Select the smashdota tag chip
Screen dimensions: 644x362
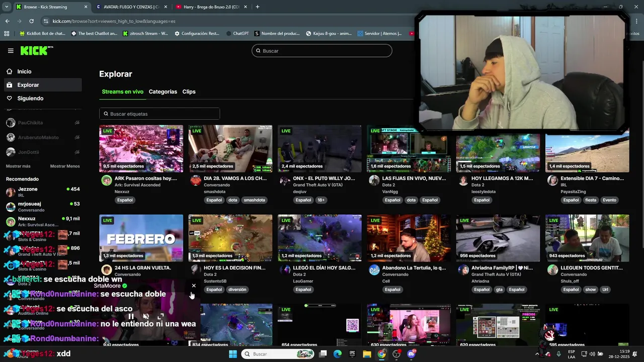[x=254, y=200]
